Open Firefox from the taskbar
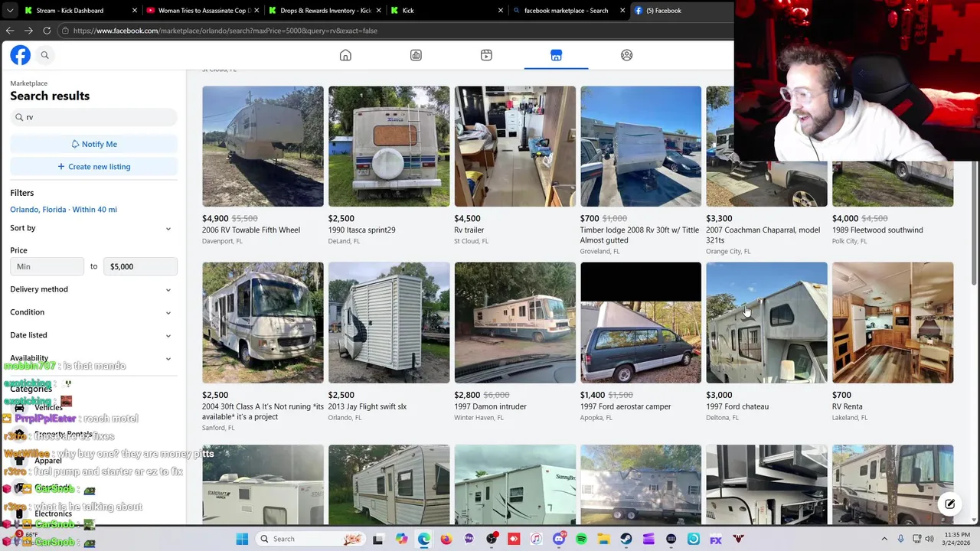980x551 pixels. tap(446, 539)
